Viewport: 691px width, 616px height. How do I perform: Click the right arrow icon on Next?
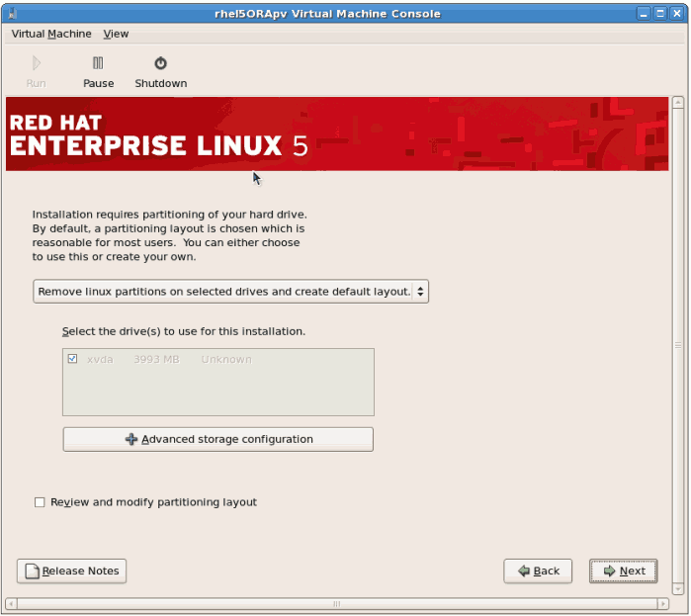(610, 571)
